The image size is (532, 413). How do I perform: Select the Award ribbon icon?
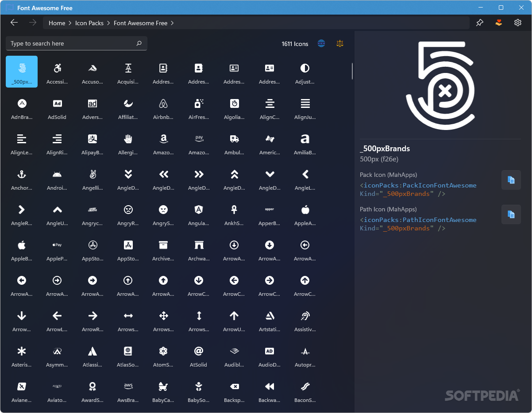tap(93, 390)
